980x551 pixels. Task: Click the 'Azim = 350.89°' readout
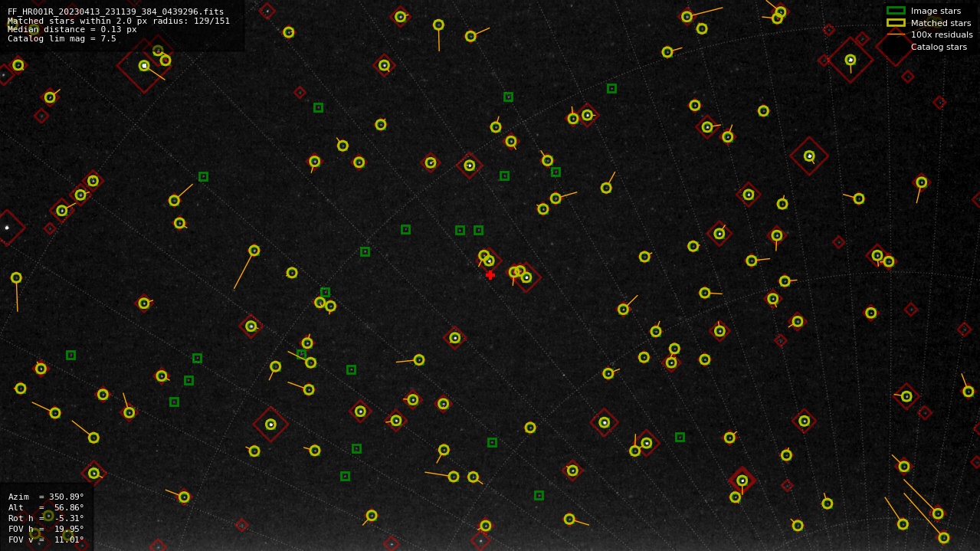(46, 497)
